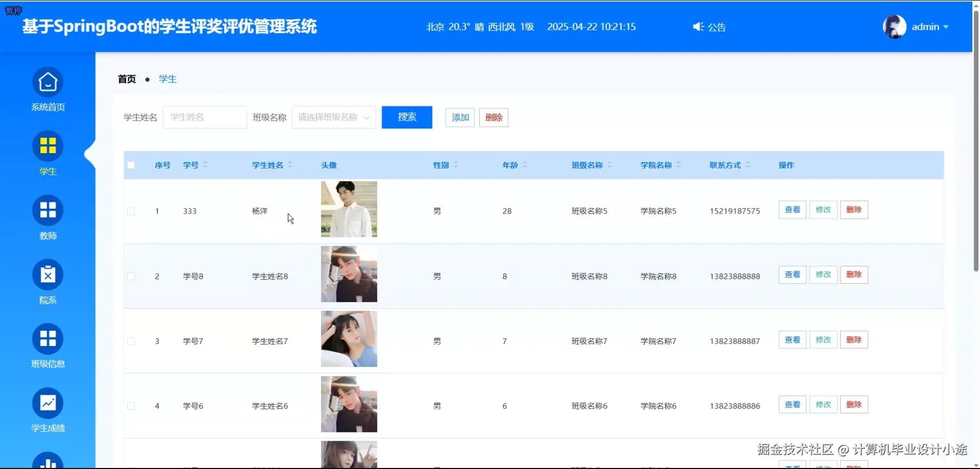The width and height of the screenshot is (980, 469).
Task: Sort by 学院名称 column arrows
Action: (678, 165)
